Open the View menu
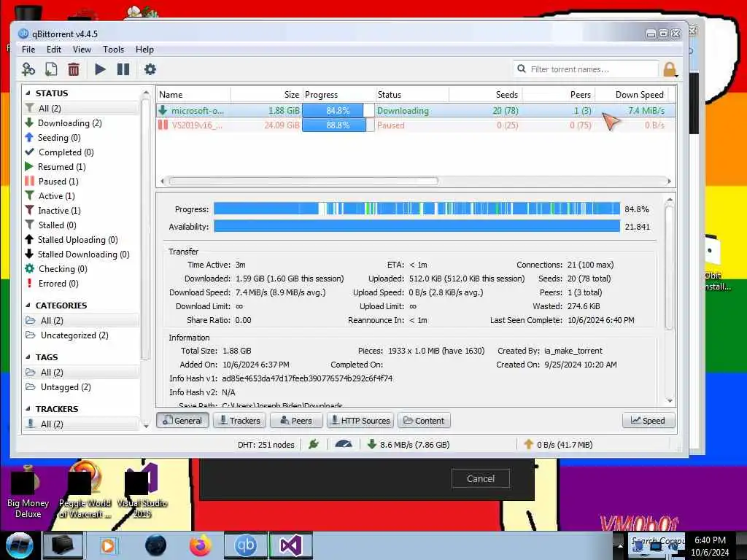The image size is (747, 560). click(x=82, y=50)
